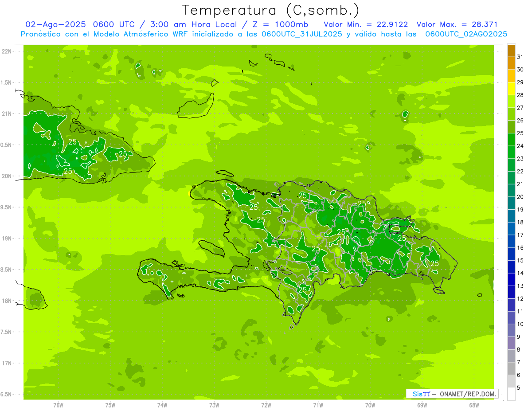Image resolution: width=532 pixels, height=411 pixels.
Task: Click the dark blue swatch between legend 12 and 13
Action: (511, 293)
